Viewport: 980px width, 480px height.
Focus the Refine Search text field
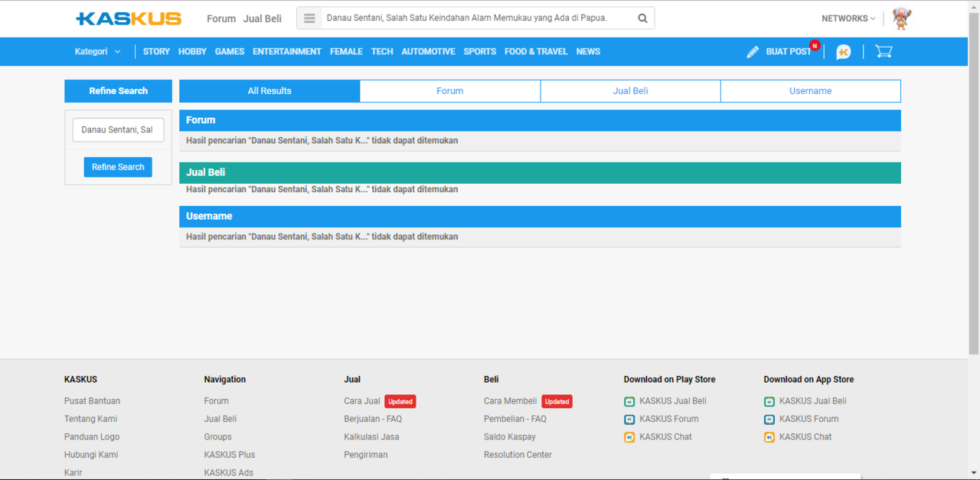(118, 130)
